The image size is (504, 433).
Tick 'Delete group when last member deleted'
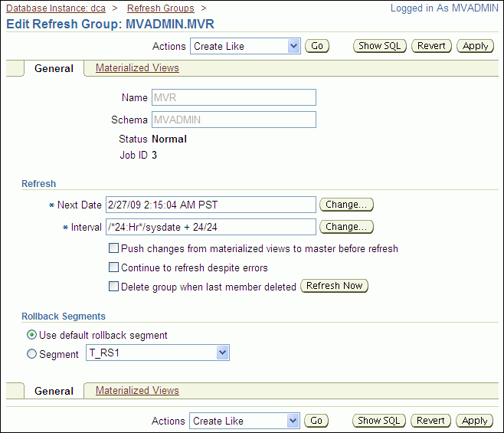point(114,287)
